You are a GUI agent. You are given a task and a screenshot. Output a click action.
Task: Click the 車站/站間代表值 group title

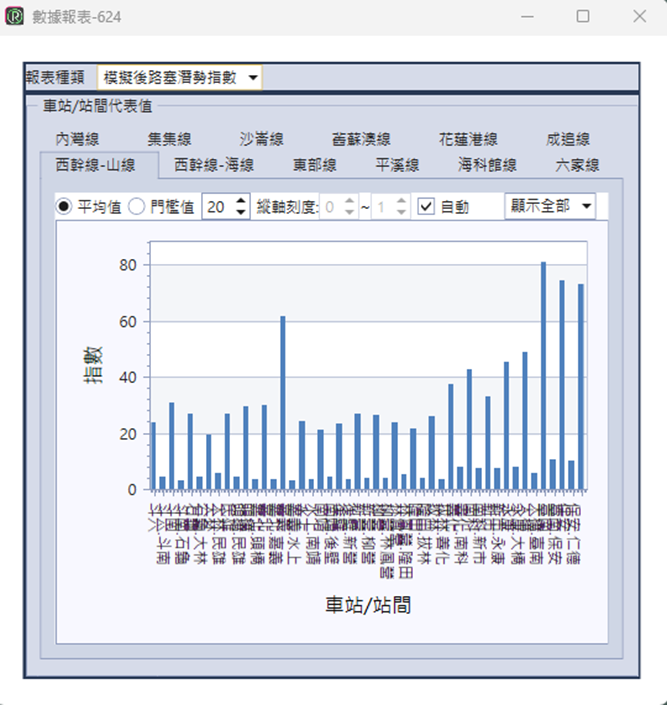[98, 106]
